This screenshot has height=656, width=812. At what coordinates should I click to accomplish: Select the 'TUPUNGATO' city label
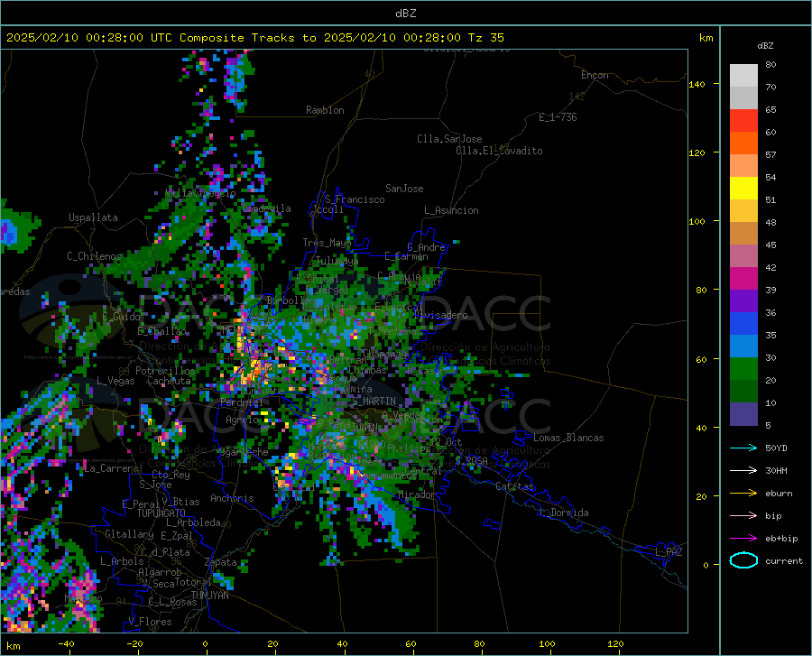pos(161,513)
